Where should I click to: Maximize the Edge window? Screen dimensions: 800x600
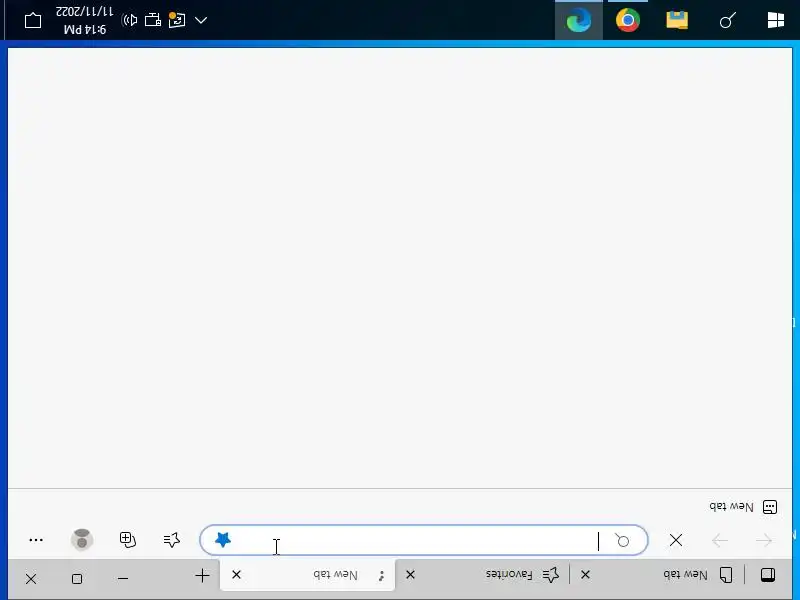[77, 579]
